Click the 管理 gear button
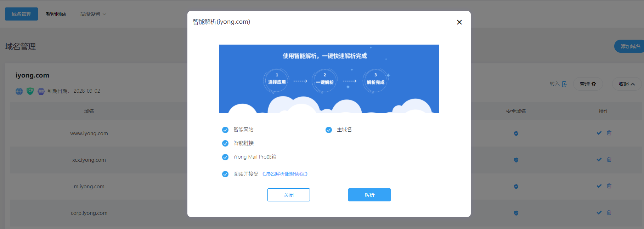 pyautogui.click(x=588, y=84)
